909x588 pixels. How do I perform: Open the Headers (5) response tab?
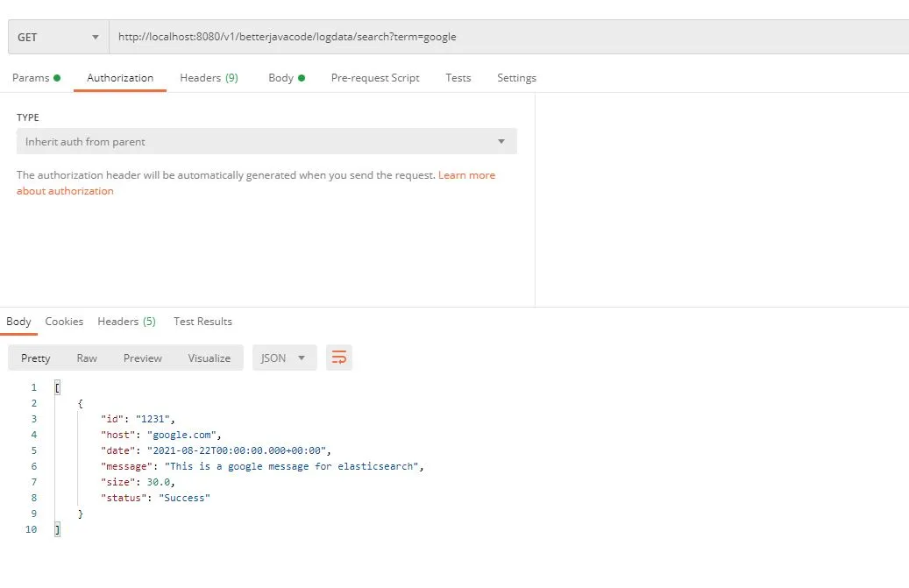coord(126,321)
